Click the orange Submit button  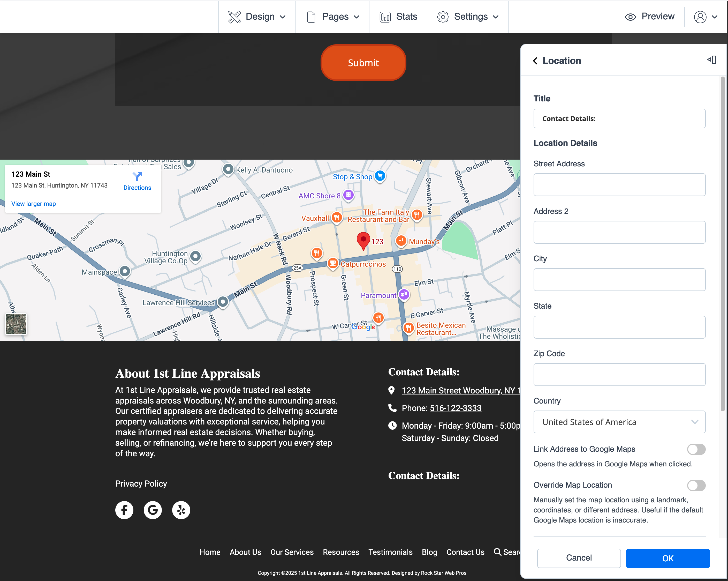click(x=363, y=63)
